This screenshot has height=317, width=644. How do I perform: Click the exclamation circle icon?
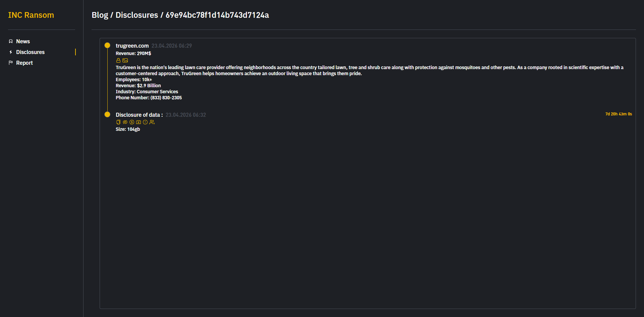tap(145, 122)
